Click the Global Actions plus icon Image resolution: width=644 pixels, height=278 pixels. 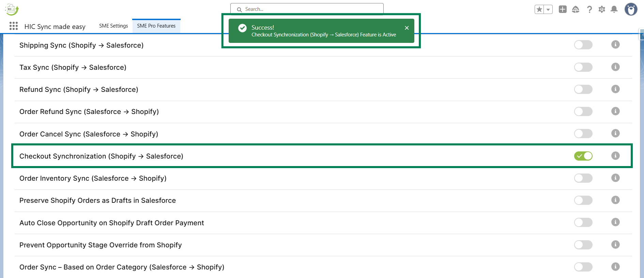[x=563, y=10]
